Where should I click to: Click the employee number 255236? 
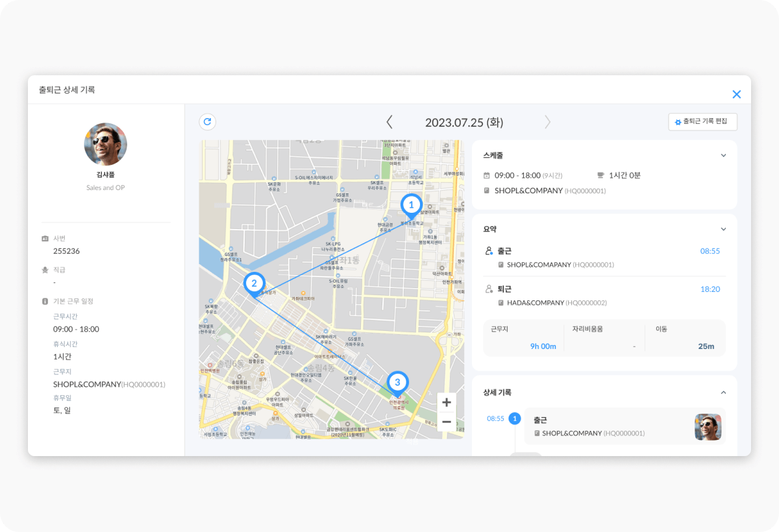pyautogui.click(x=66, y=251)
